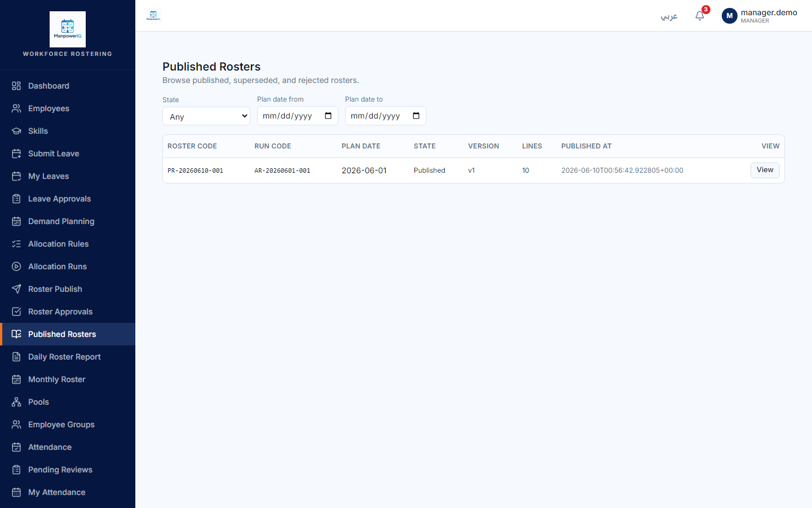This screenshot has width=812, height=508.
Task: Click the Leave Approvals clipboard icon
Action: [16, 199]
